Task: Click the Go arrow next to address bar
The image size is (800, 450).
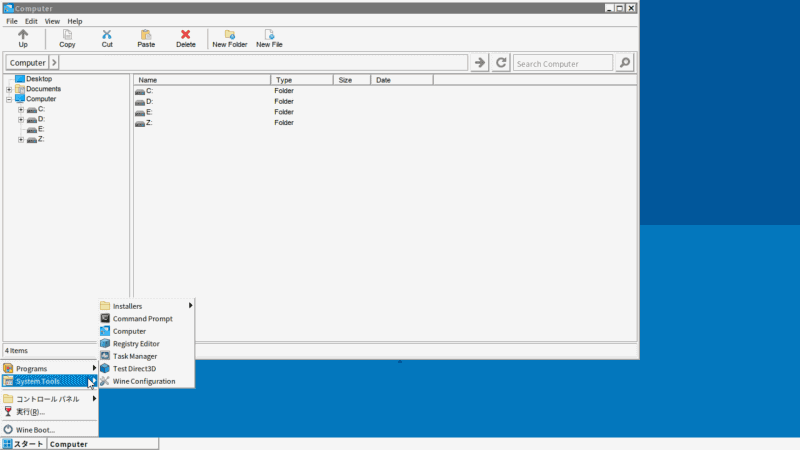Action: pos(480,63)
